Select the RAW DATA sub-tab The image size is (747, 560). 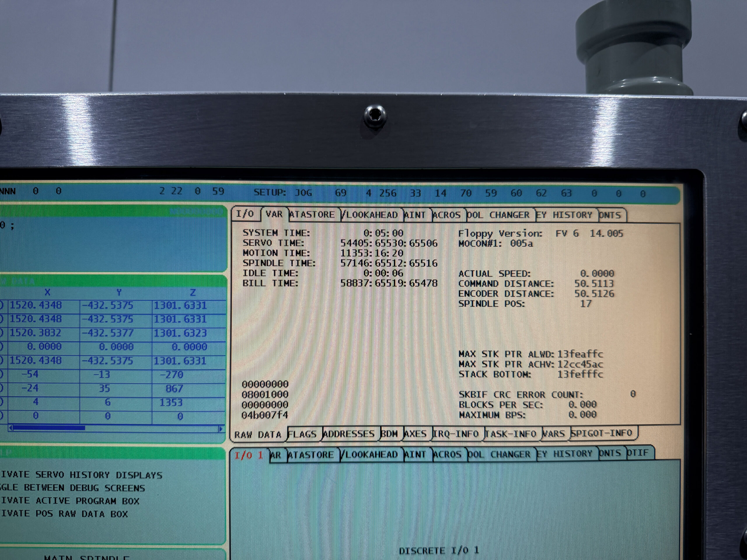tap(258, 434)
